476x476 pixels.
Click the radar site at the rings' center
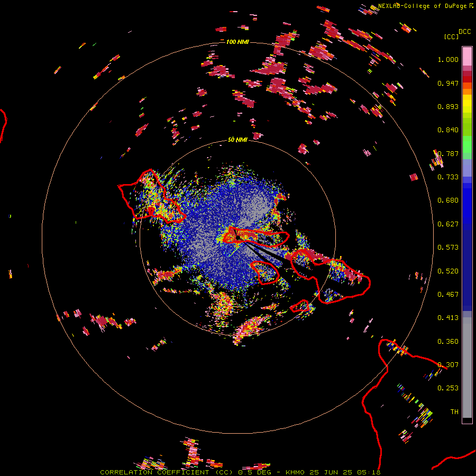click(x=237, y=237)
